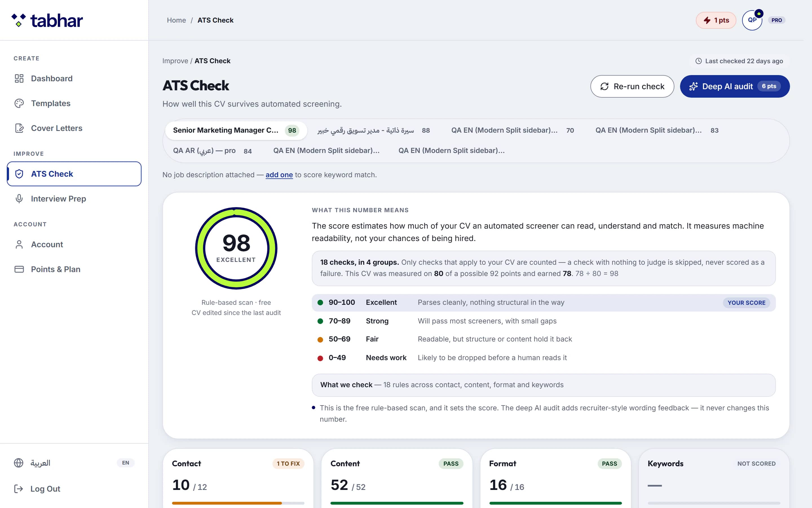Click the 1 TO FIX badge on Contact
The height and width of the screenshot is (508, 812).
coord(288,464)
